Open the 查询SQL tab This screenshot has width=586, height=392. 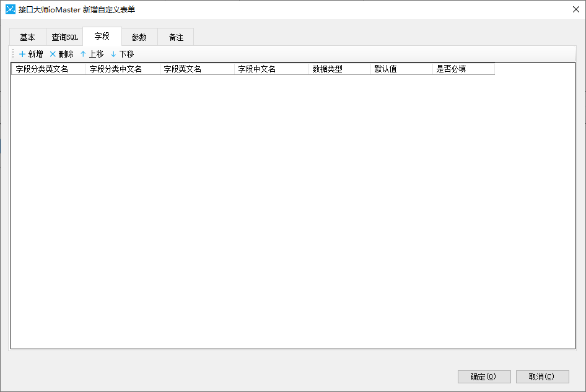[x=64, y=37]
